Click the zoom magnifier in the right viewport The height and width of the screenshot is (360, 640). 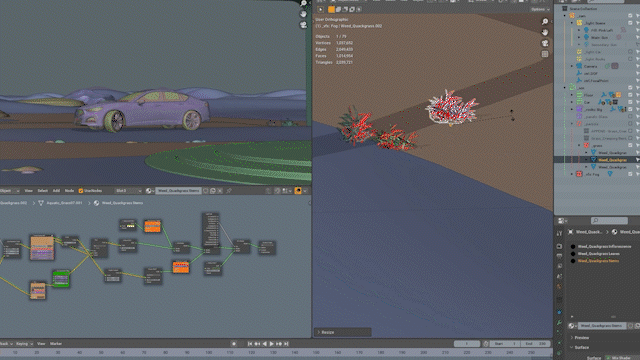(x=545, y=22)
